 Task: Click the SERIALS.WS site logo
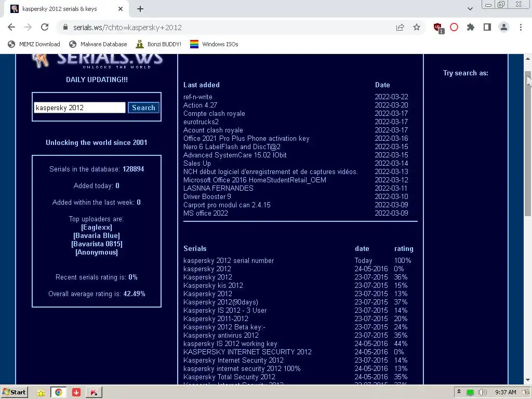pos(97,61)
